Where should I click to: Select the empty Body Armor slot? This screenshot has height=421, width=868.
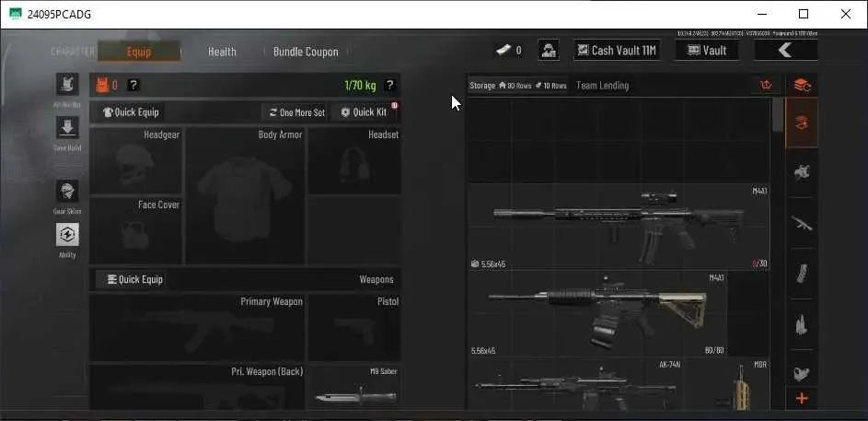point(245,196)
